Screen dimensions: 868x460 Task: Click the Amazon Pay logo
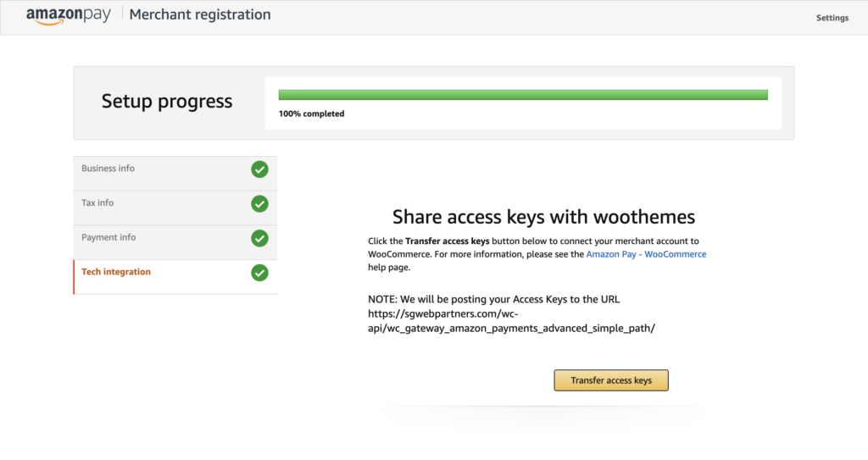(68, 15)
